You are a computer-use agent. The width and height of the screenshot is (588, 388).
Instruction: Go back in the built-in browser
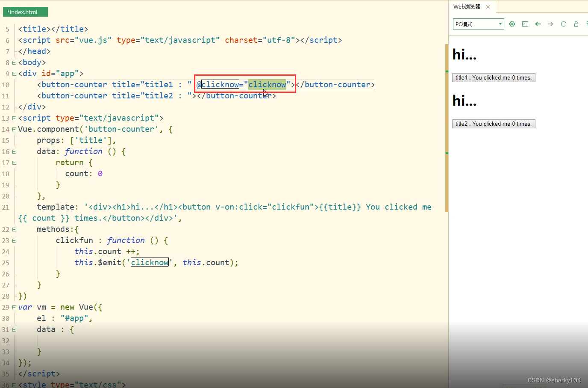click(538, 24)
